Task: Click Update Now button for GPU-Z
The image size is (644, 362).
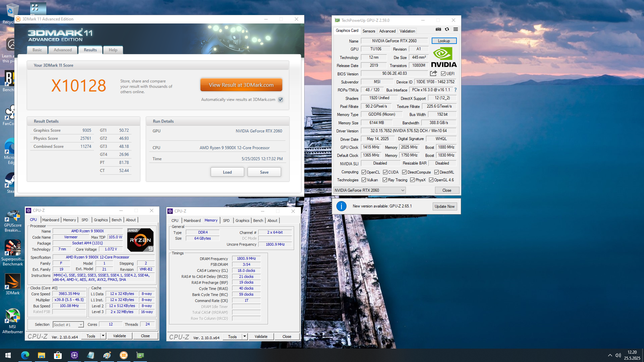Action: 445,206
